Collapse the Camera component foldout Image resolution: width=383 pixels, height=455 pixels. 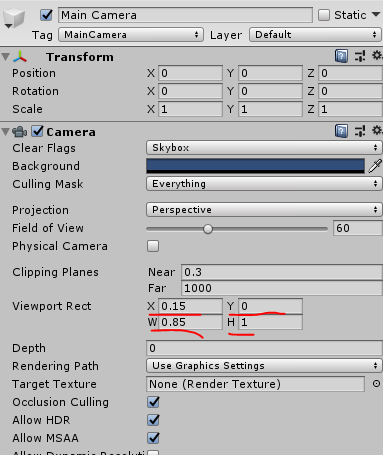tap(5, 131)
